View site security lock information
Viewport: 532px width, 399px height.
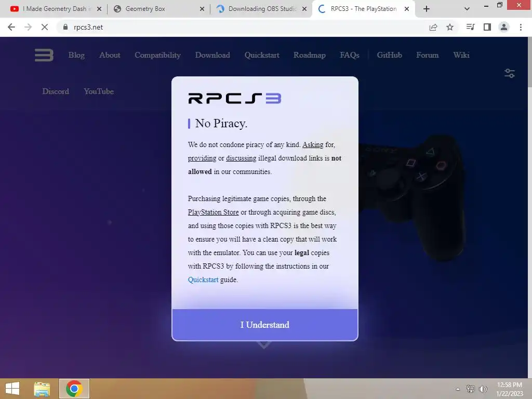tap(65, 27)
